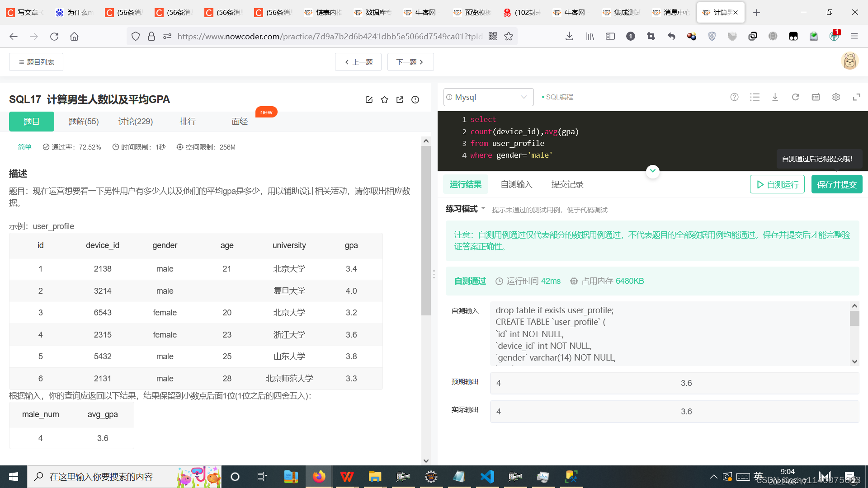The height and width of the screenshot is (488, 868).
Task: Open Windows Start menu
Action: (x=14, y=477)
